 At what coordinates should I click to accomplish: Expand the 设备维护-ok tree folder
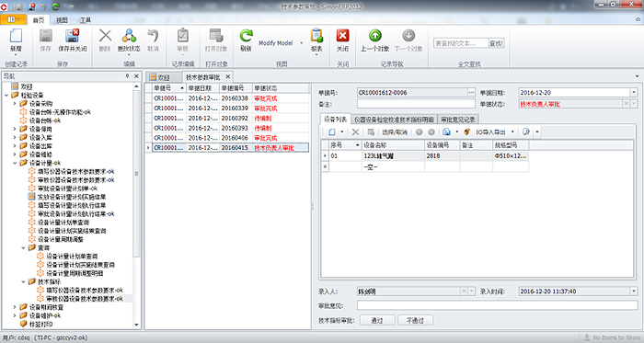coord(15,316)
